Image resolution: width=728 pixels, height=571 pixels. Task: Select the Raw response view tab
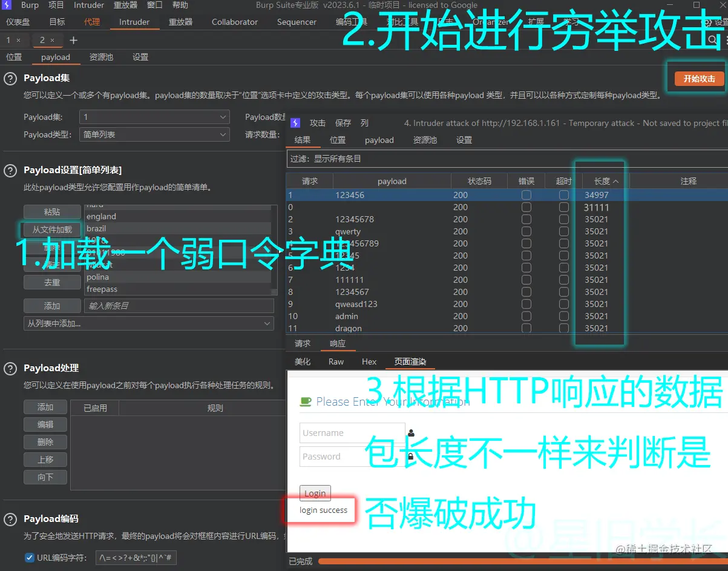click(336, 361)
